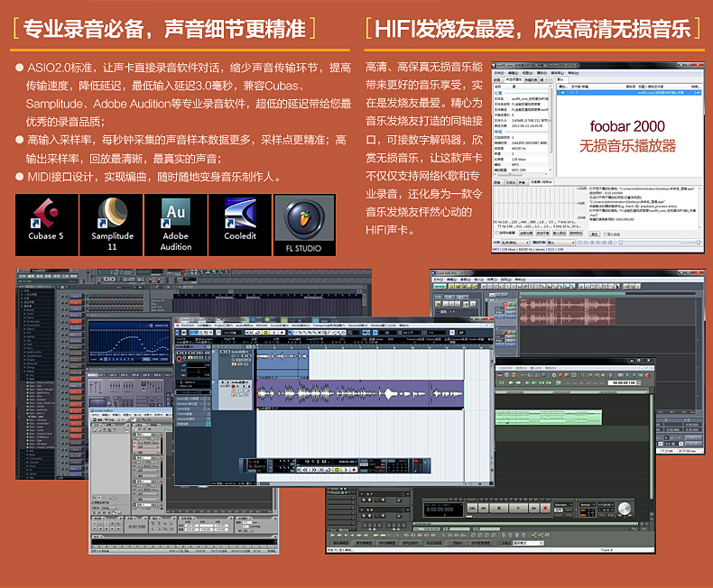Open the Transport menu in Cubase
713x588 pixels.
329,326
